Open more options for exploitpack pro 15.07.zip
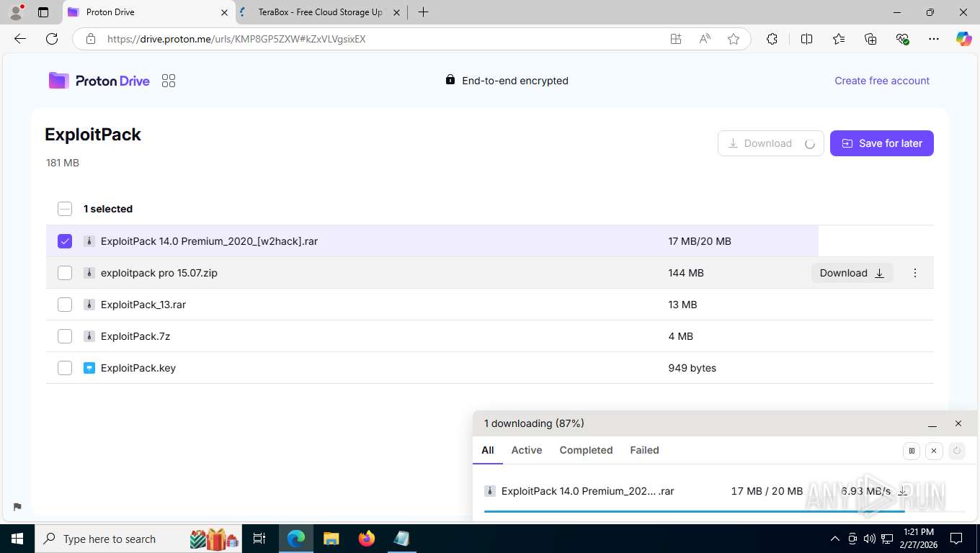 click(x=915, y=273)
